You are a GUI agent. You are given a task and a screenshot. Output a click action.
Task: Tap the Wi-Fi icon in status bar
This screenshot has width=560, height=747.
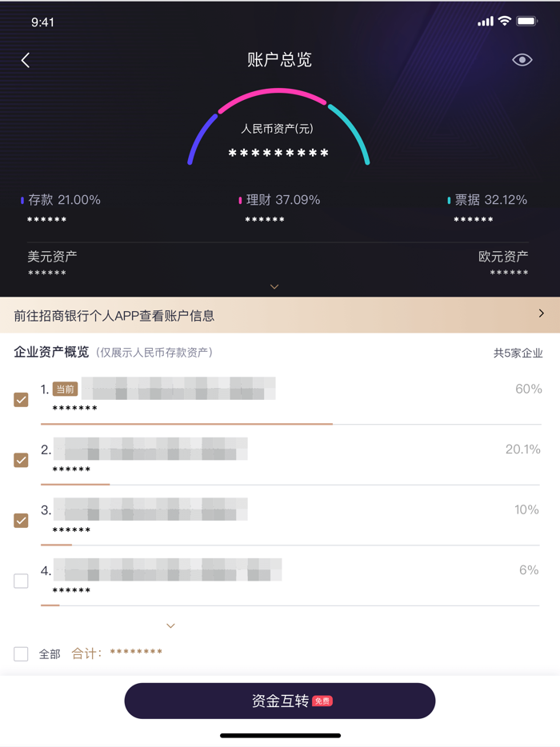tap(506, 22)
